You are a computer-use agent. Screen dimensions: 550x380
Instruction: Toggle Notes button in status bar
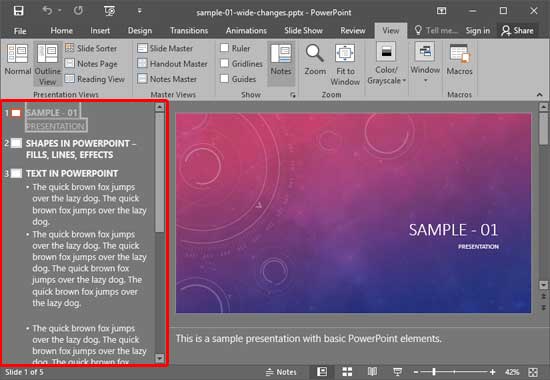pyautogui.click(x=281, y=372)
